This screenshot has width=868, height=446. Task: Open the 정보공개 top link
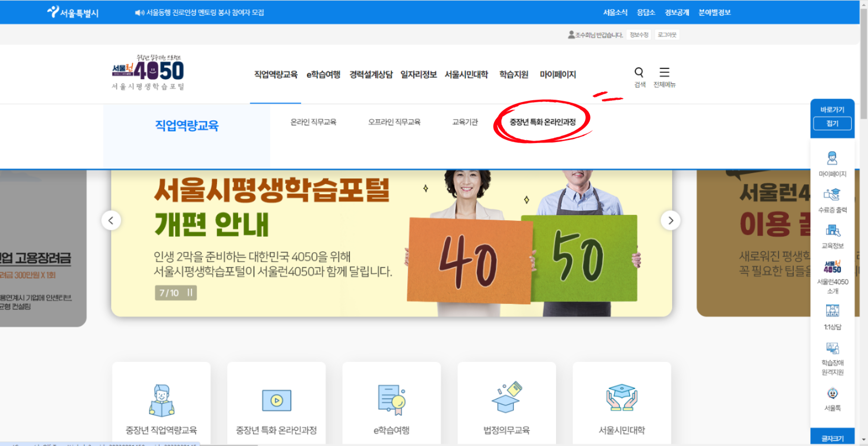[677, 12]
